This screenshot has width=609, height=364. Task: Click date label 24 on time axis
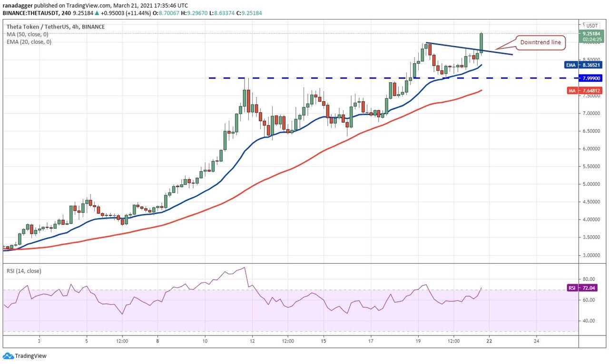pos(537,341)
